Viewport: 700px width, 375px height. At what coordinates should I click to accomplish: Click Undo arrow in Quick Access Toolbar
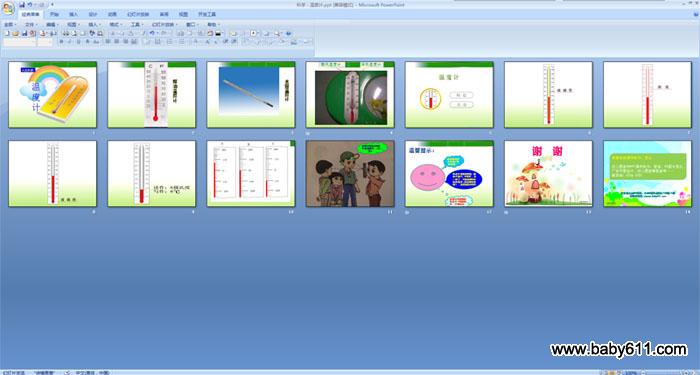(x=30, y=4)
